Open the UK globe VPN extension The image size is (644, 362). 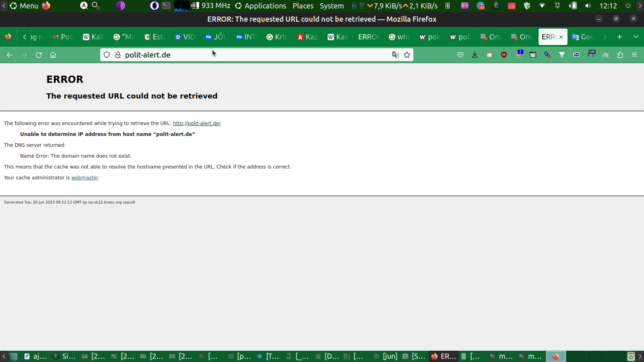tap(591, 54)
